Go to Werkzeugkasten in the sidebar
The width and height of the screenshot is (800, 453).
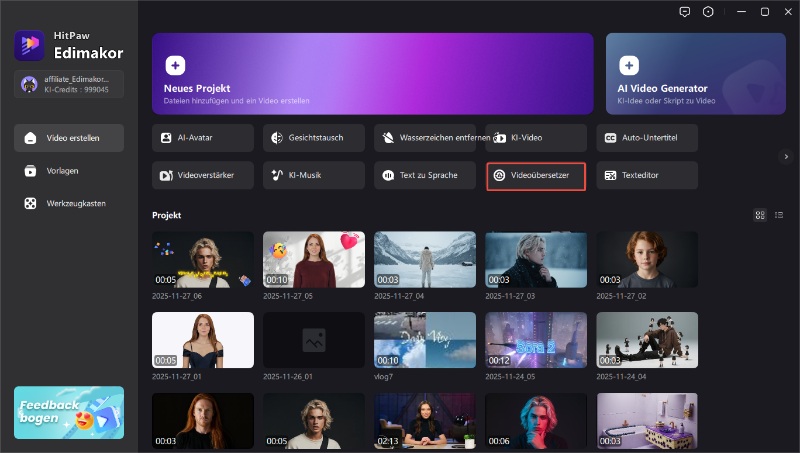69,204
